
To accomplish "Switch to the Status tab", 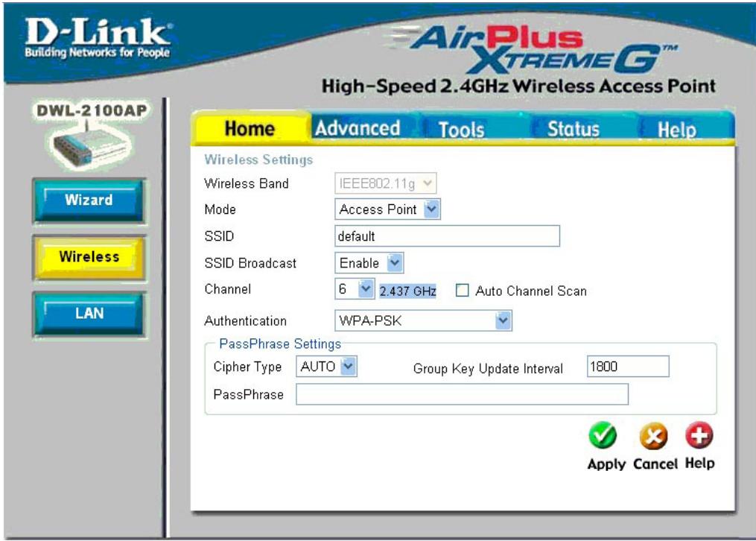I will pyautogui.click(x=574, y=129).
